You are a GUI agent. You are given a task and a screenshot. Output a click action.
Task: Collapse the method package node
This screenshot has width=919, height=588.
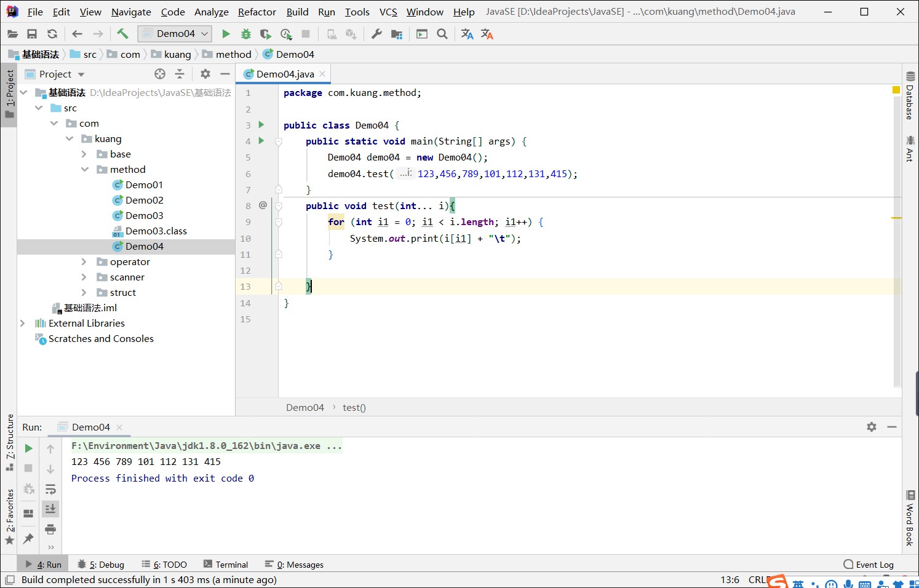pos(85,169)
